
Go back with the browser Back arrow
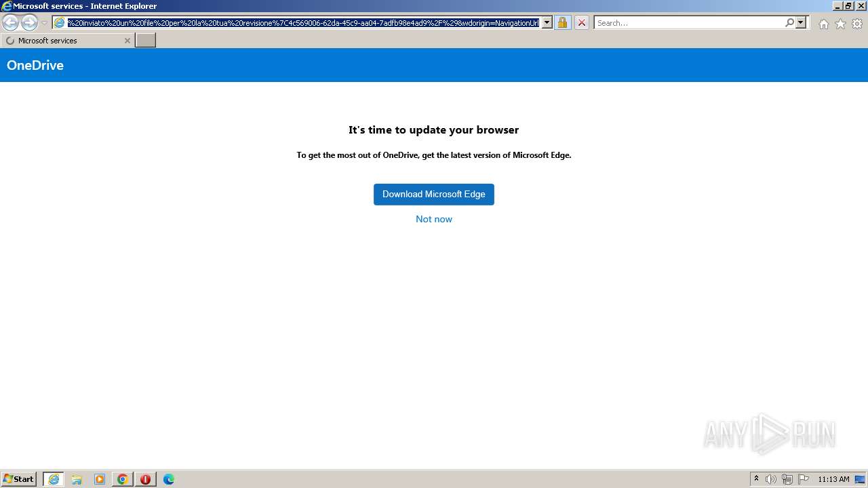coord(11,23)
